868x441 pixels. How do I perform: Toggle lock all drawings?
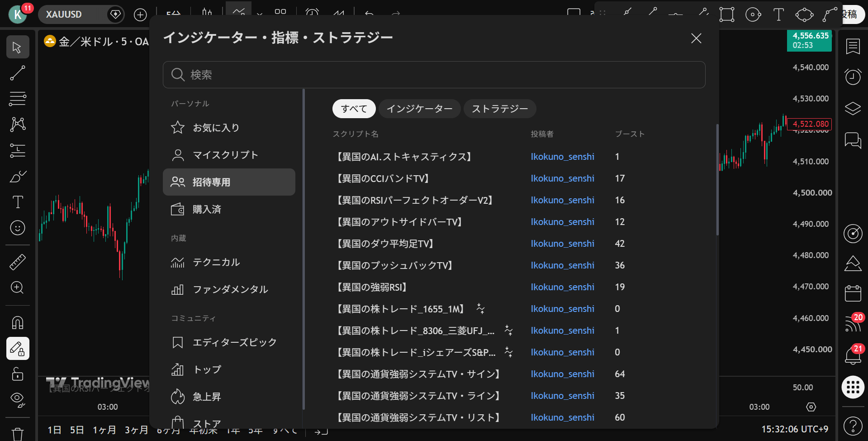pyautogui.click(x=18, y=374)
